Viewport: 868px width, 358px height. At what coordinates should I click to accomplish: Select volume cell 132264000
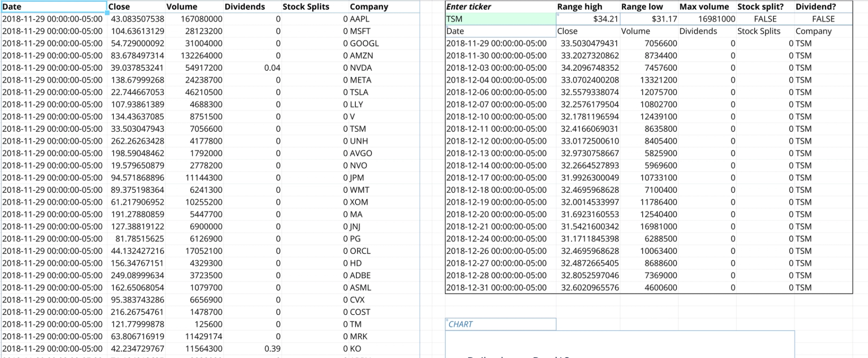194,55
